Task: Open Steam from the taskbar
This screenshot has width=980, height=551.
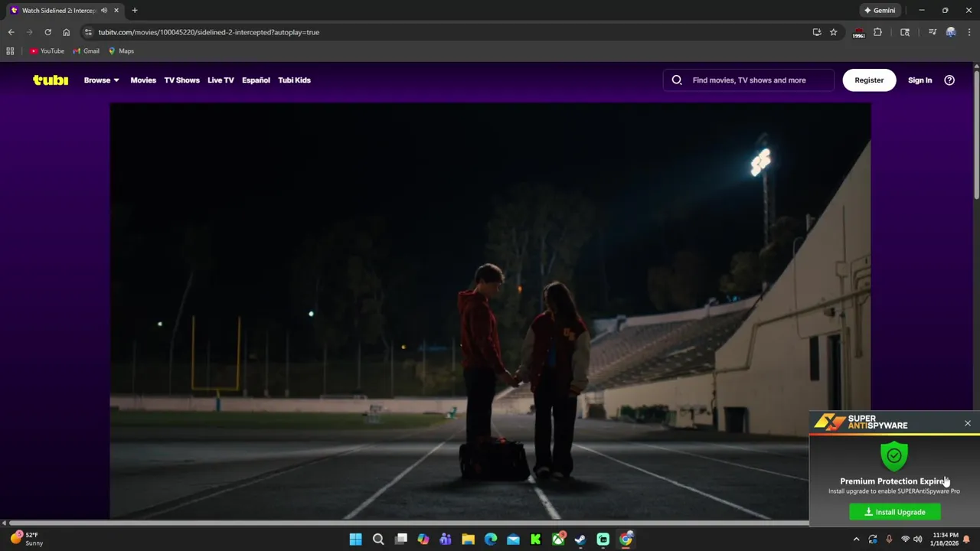Action: pos(580,540)
